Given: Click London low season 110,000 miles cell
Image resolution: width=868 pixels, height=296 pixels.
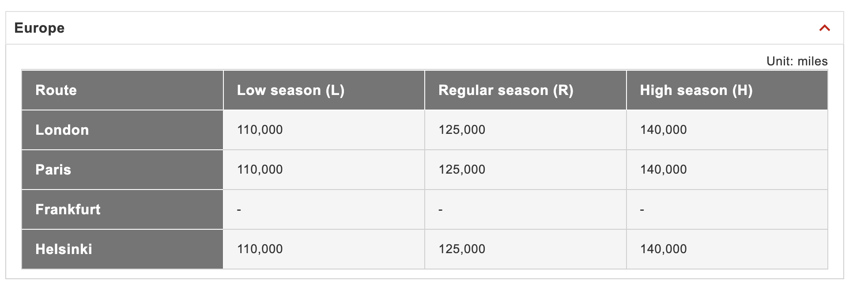Looking at the screenshot, I should 260,130.
